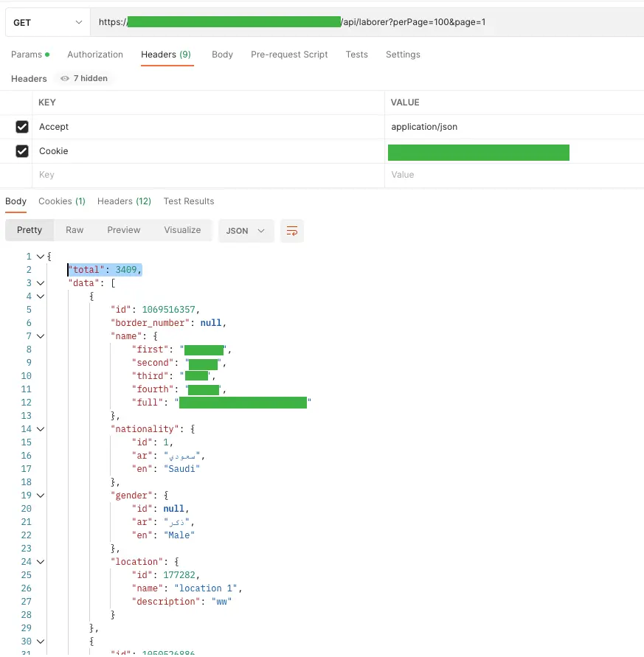This screenshot has width=644, height=657.
Task: Open the GET request method dropdown
Action: (46, 22)
